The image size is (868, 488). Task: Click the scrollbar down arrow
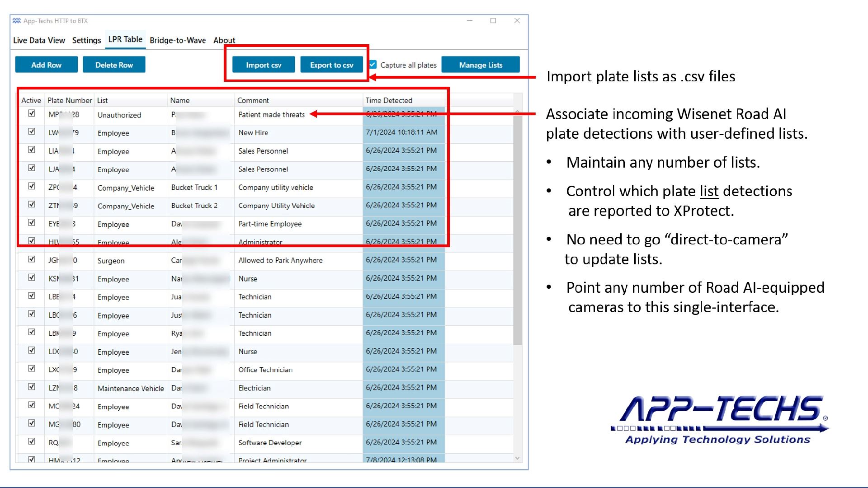point(518,458)
